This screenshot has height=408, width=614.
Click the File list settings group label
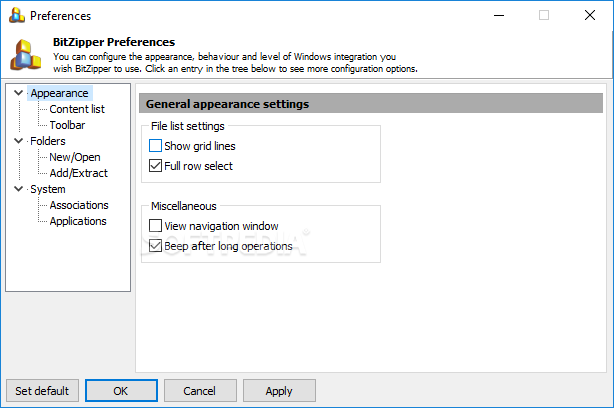coord(188,126)
